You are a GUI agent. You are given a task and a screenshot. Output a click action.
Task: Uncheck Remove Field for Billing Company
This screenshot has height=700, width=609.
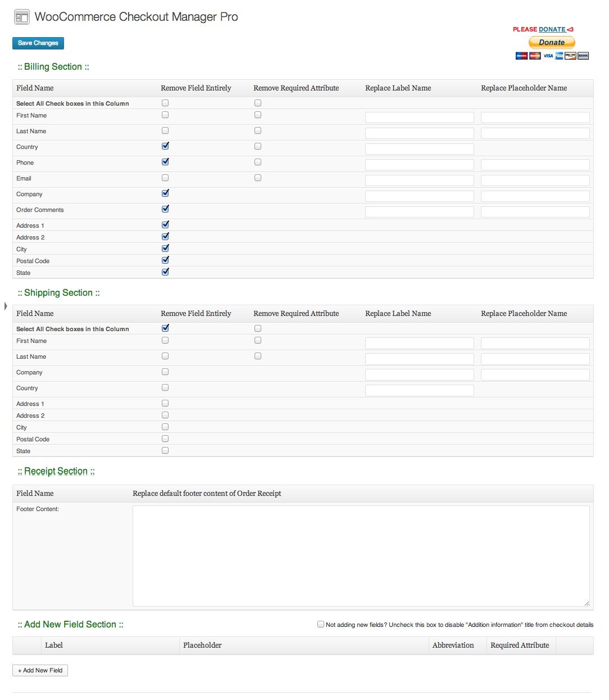point(165,193)
